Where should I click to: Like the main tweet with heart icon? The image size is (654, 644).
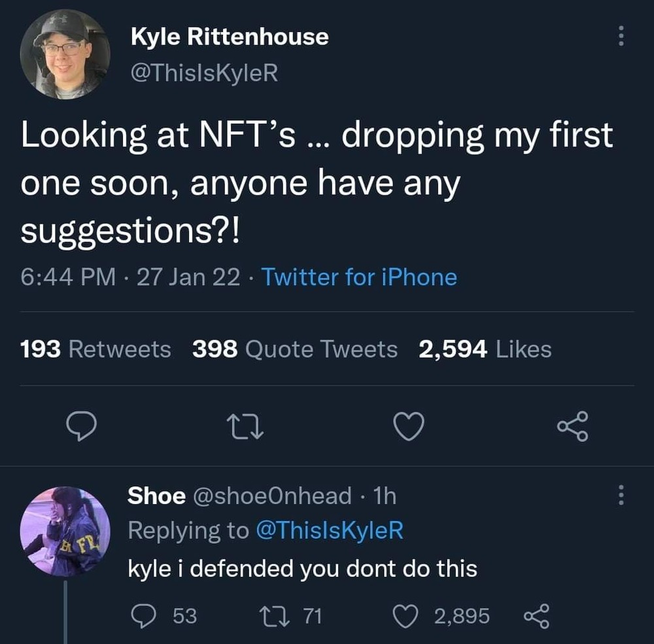pyautogui.click(x=410, y=427)
